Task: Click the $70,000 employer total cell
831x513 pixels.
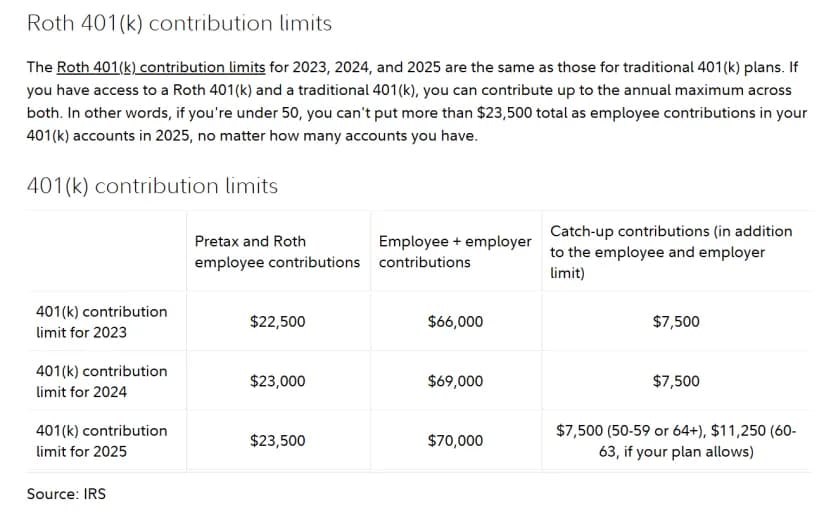Action: 455,440
